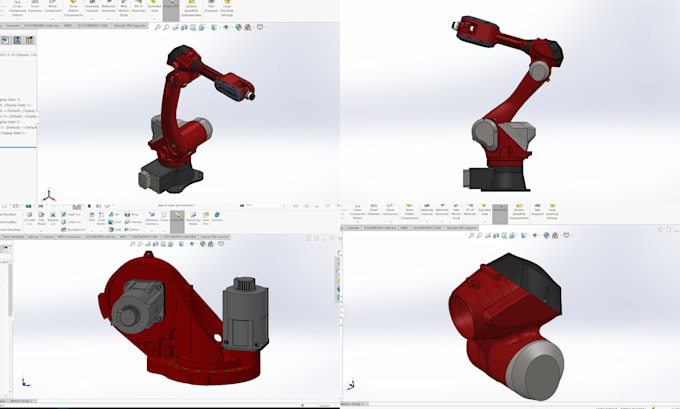Click Linear Component Pattern in robot assembly window
The height and width of the screenshot is (409, 680).
point(17,8)
